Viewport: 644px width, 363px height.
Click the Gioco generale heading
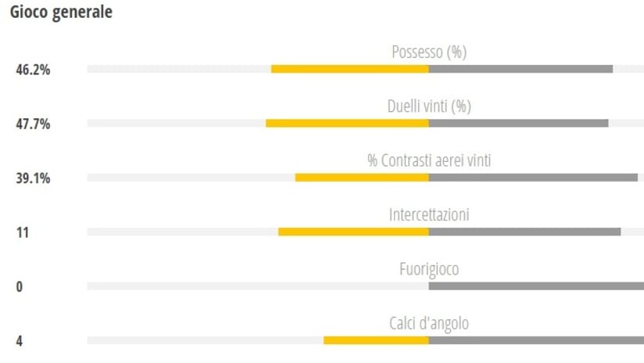tap(61, 13)
